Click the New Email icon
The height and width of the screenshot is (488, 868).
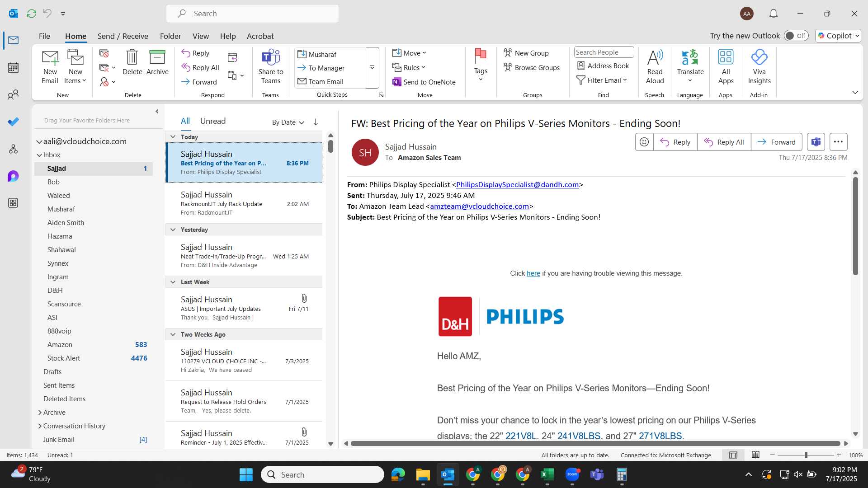click(50, 66)
